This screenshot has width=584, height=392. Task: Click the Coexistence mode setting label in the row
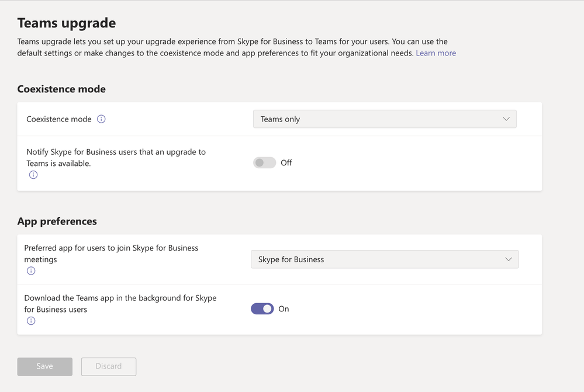59,119
